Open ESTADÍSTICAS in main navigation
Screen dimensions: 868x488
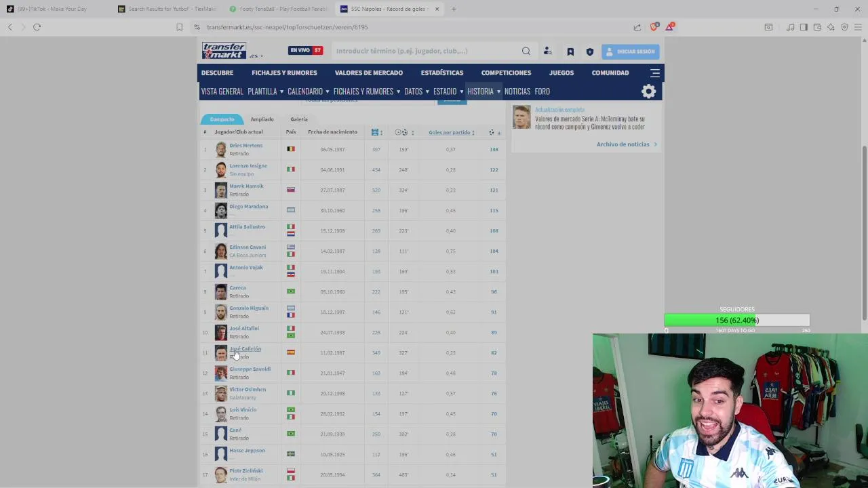[x=442, y=73]
